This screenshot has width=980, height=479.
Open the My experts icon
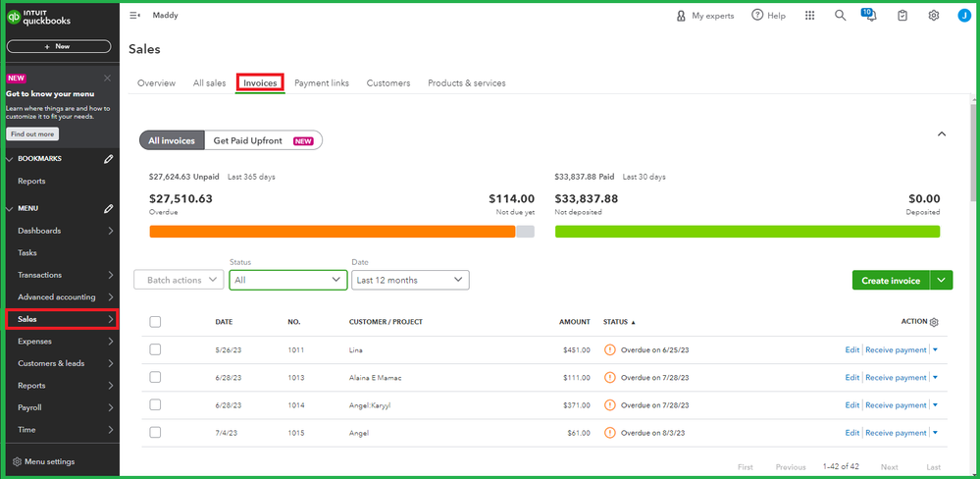pos(681,16)
